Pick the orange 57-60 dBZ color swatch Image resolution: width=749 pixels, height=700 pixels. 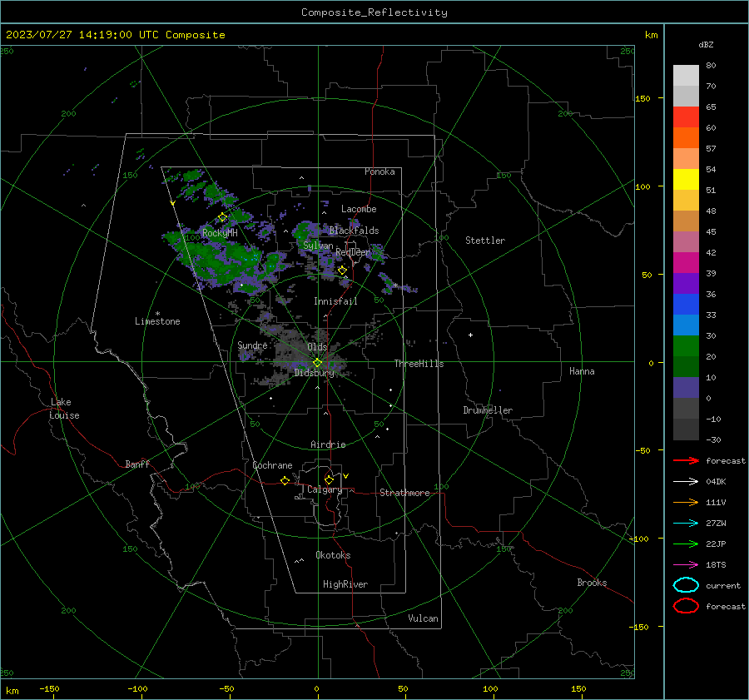686,138
